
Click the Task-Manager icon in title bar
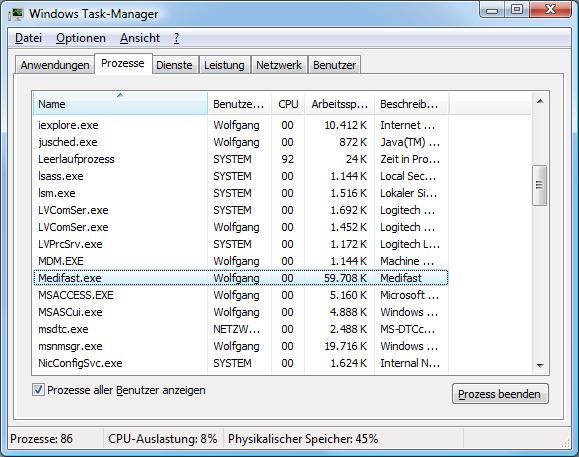tap(16, 14)
